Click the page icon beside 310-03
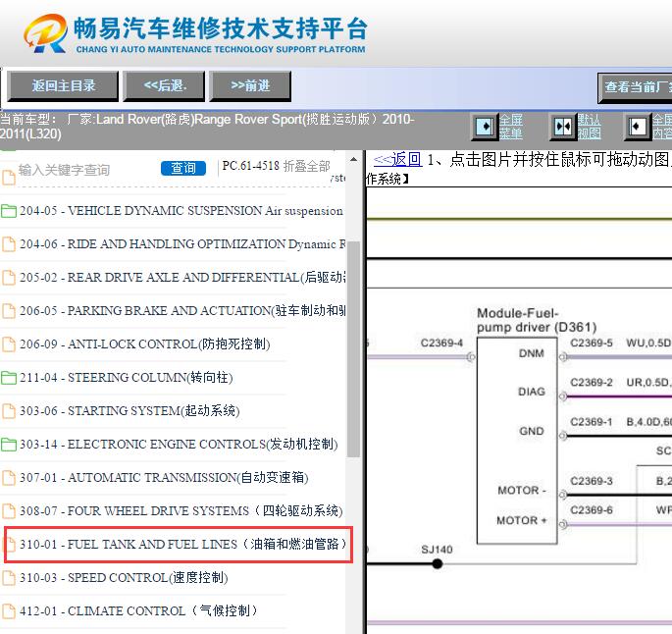 (x=9, y=578)
